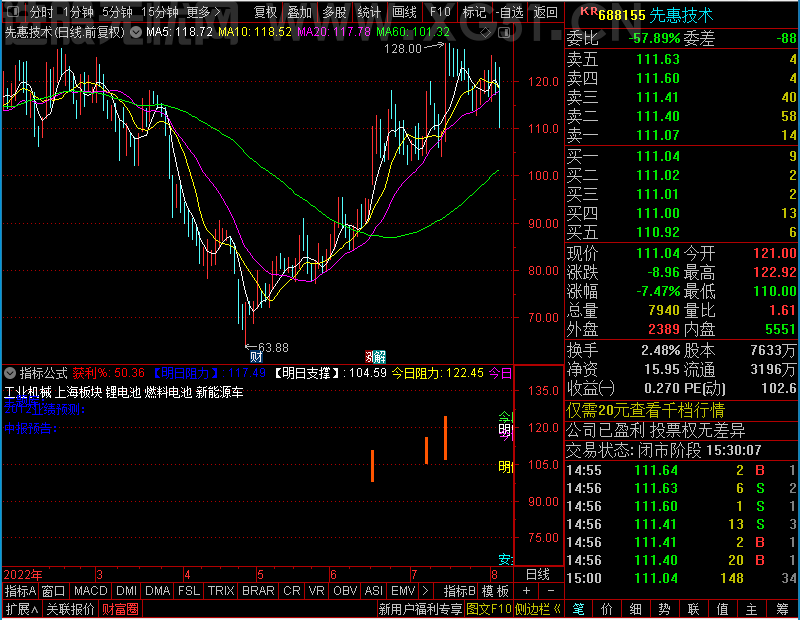Open the 统计 statistics tool
This screenshot has width=800, height=620.
[x=369, y=12]
